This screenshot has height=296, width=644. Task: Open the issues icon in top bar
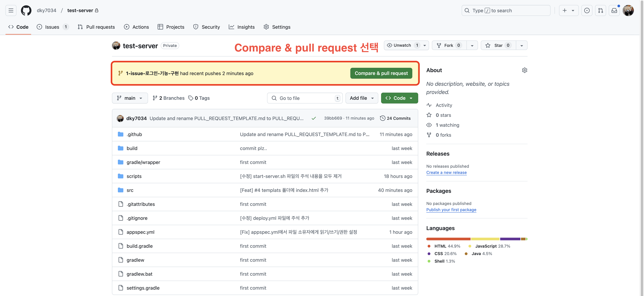coord(587,11)
